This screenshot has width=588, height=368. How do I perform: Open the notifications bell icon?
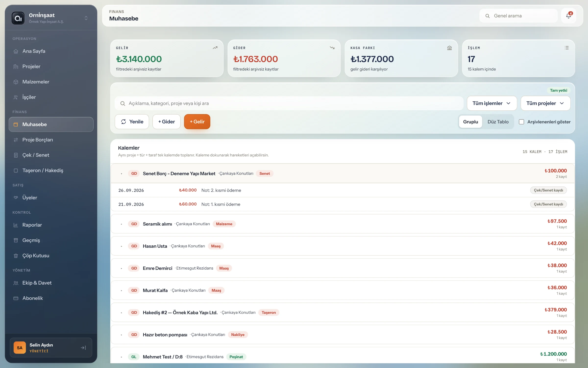568,16
